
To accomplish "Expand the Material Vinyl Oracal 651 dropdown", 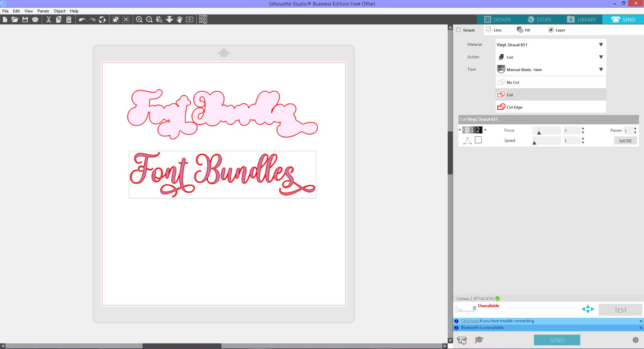I will click(601, 45).
